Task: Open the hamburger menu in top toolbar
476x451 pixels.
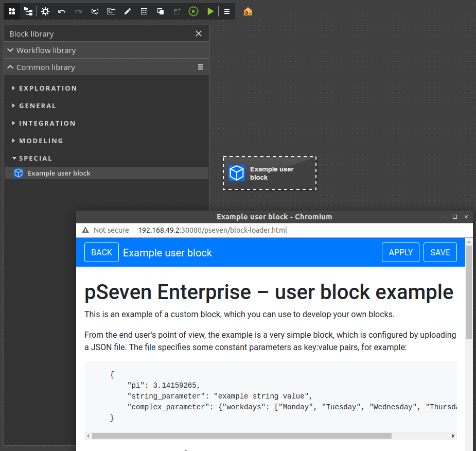Action: click(x=226, y=11)
